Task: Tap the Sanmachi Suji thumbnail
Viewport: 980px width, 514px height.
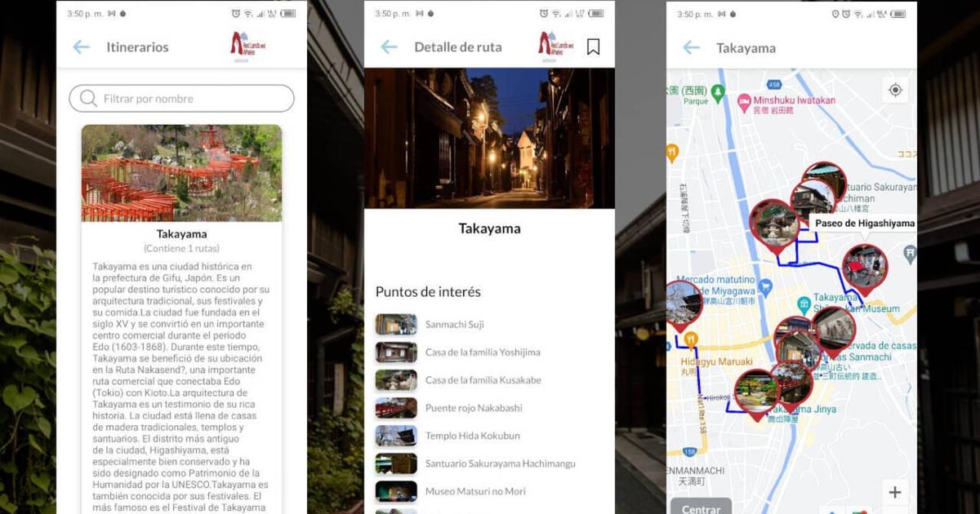Action: (x=395, y=325)
